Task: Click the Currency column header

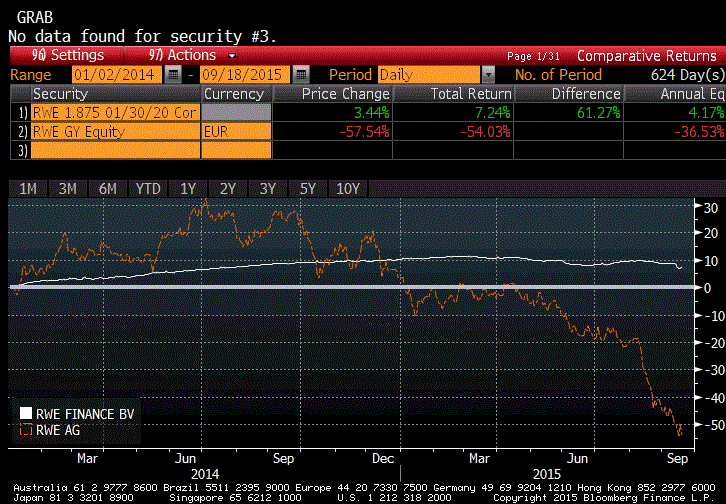Action: [x=236, y=94]
